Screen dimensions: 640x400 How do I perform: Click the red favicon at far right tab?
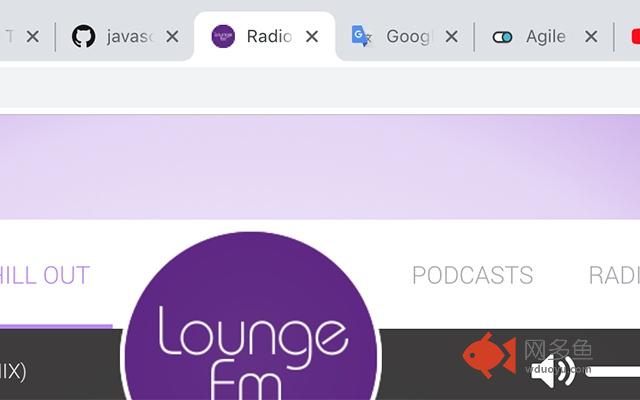(x=635, y=37)
